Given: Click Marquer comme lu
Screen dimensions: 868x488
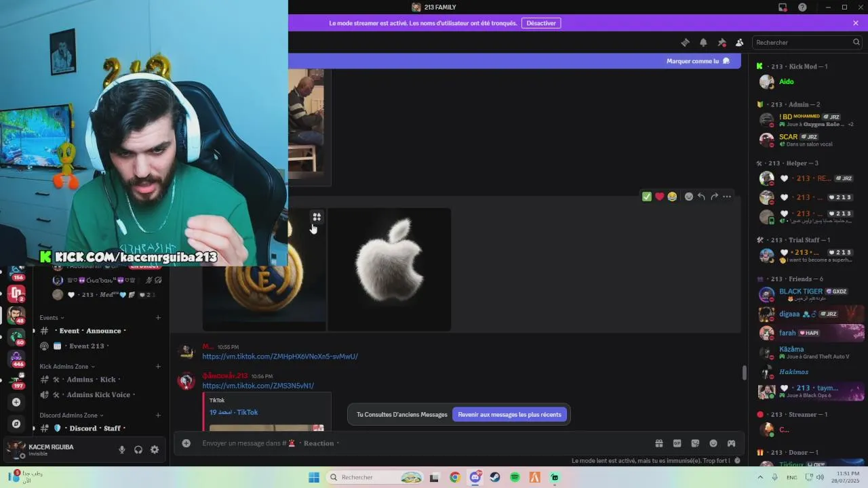Looking at the screenshot, I should (698, 61).
